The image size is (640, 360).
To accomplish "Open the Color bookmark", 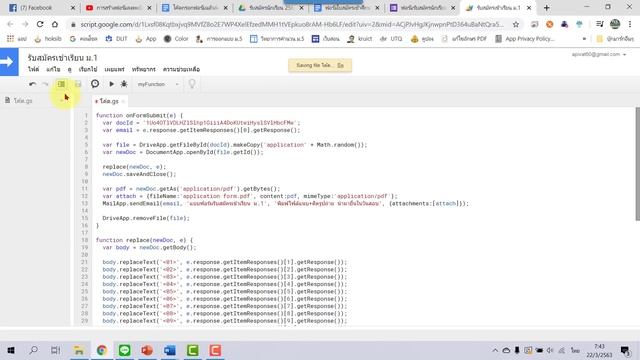I will [x=176, y=39].
